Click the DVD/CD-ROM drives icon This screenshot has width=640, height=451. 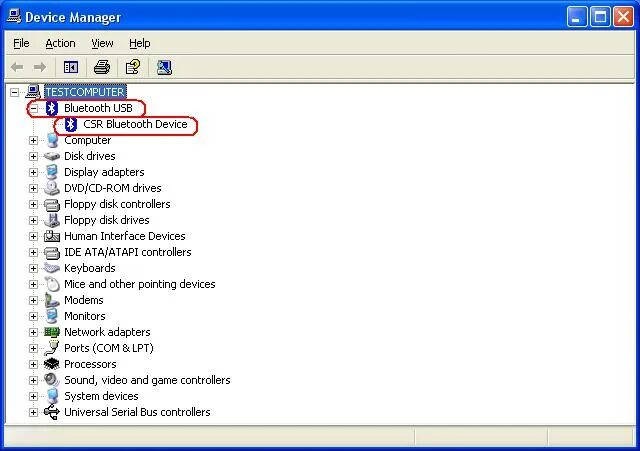[51, 188]
